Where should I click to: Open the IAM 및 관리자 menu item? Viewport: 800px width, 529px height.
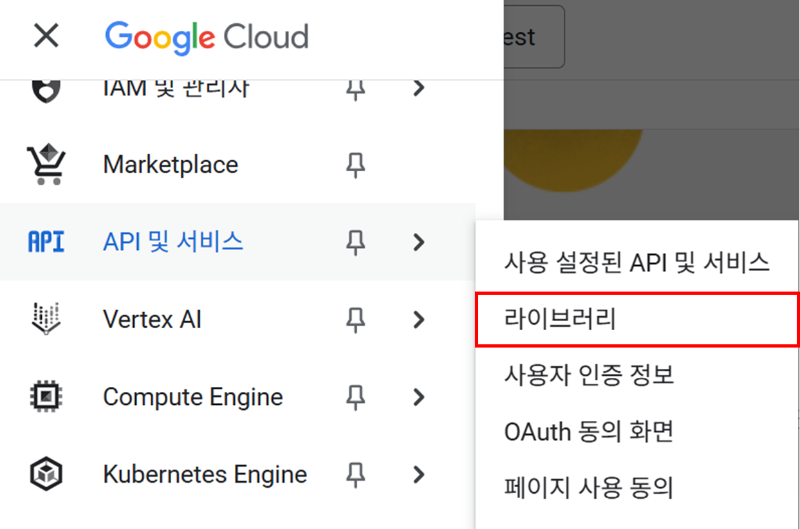pos(176,89)
